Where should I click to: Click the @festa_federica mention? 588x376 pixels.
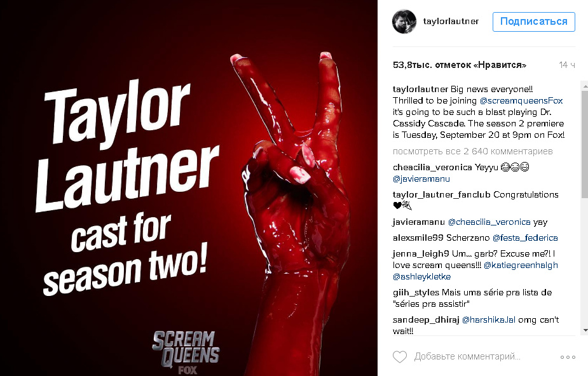pyautogui.click(x=525, y=238)
